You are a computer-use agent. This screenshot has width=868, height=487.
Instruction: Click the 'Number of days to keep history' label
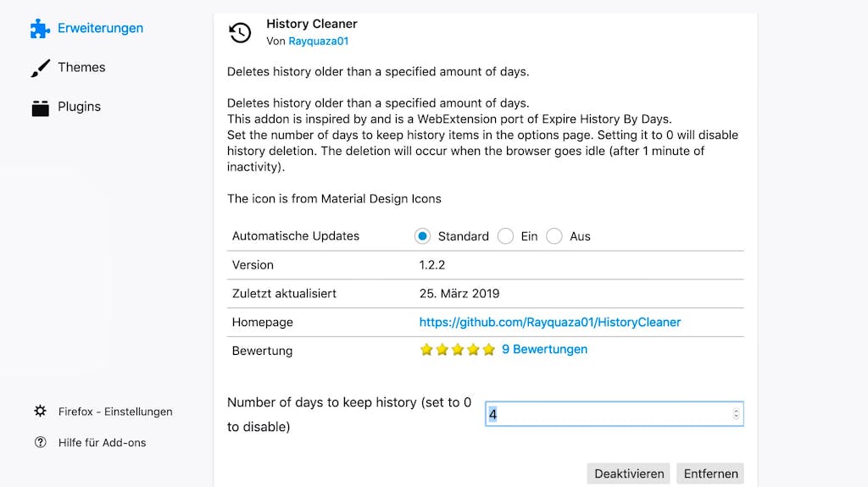coord(349,414)
